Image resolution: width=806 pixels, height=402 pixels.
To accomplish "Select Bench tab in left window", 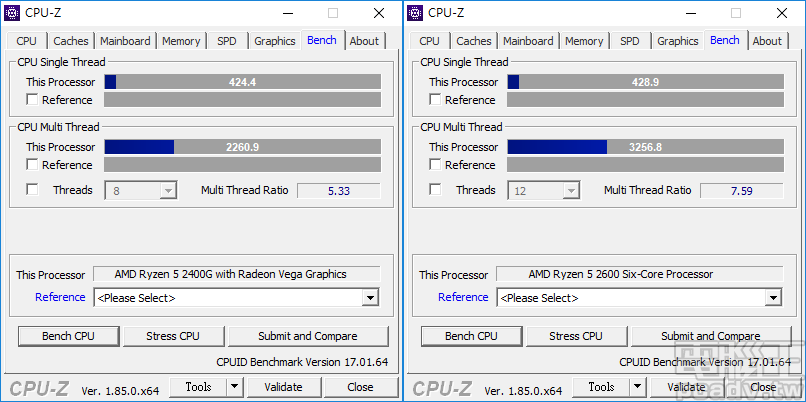I will pyautogui.click(x=322, y=40).
